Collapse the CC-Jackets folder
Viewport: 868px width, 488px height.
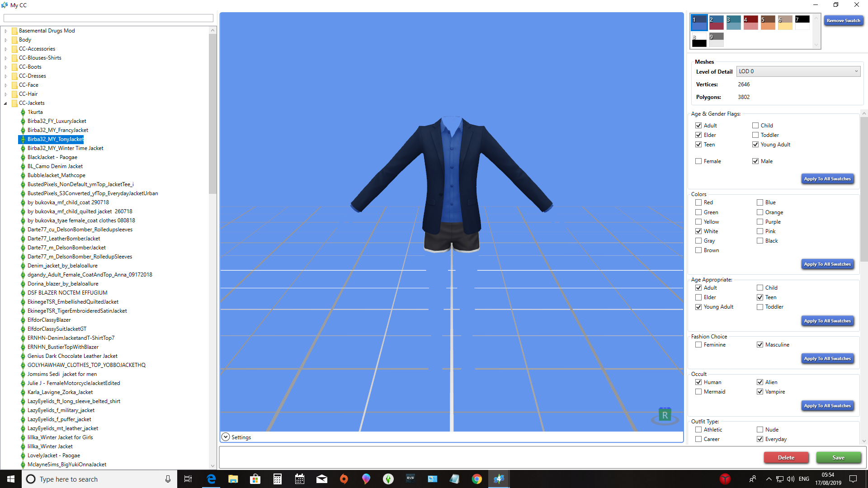click(x=6, y=103)
